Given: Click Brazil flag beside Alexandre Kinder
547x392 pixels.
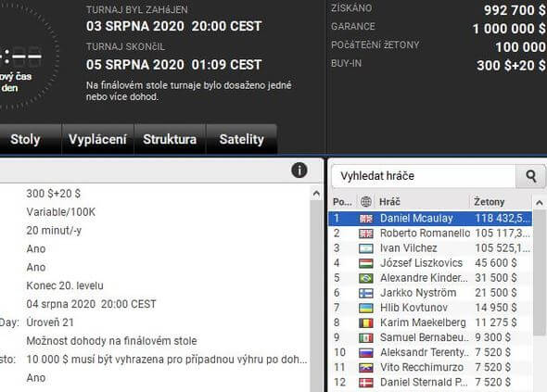Looking at the screenshot, I should [x=366, y=278].
